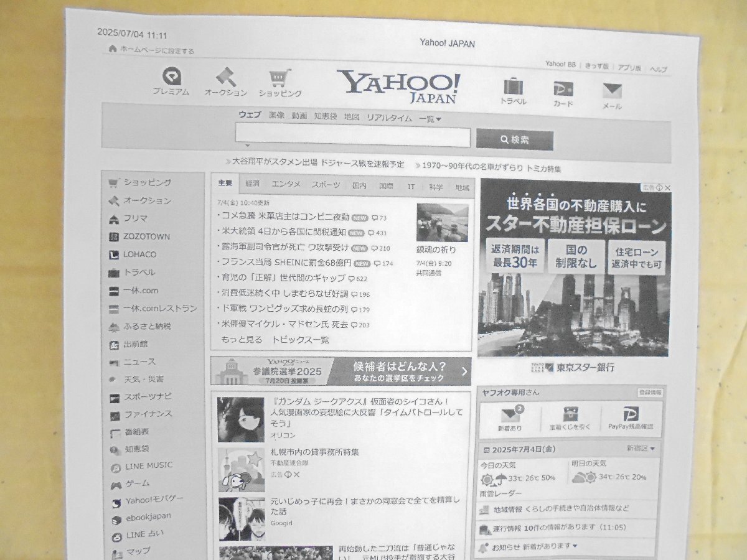
Task: Select the 主要 news tab
Action: (x=225, y=184)
